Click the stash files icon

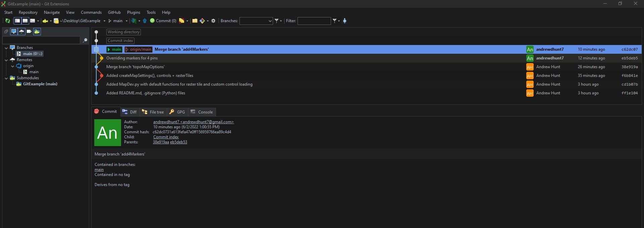pyautogui.click(x=181, y=21)
